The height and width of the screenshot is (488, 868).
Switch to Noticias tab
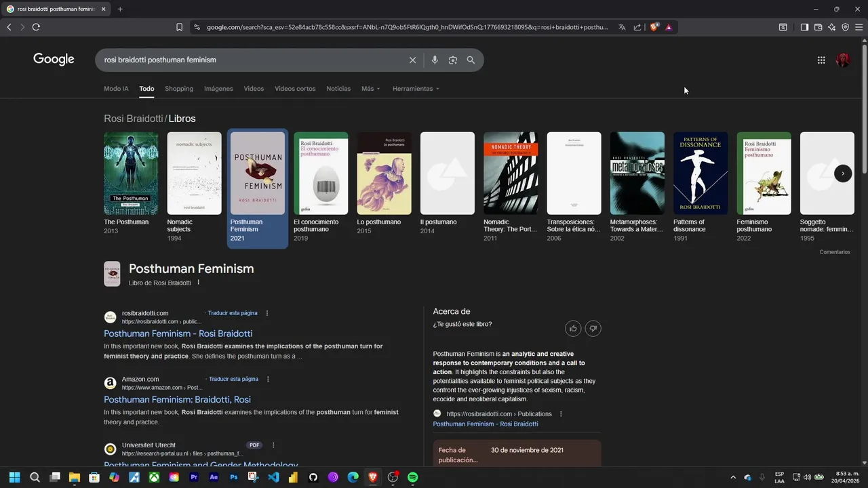[x=338, y=89]
